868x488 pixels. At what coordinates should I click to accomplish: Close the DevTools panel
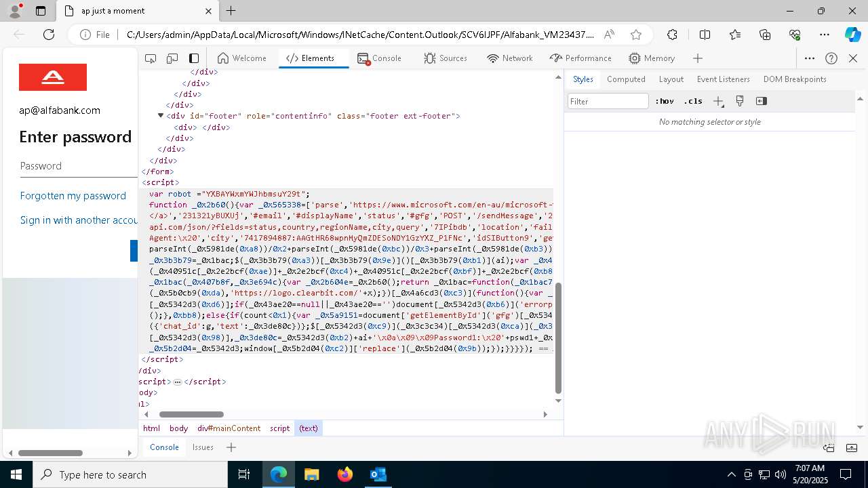tap(853, 58)
